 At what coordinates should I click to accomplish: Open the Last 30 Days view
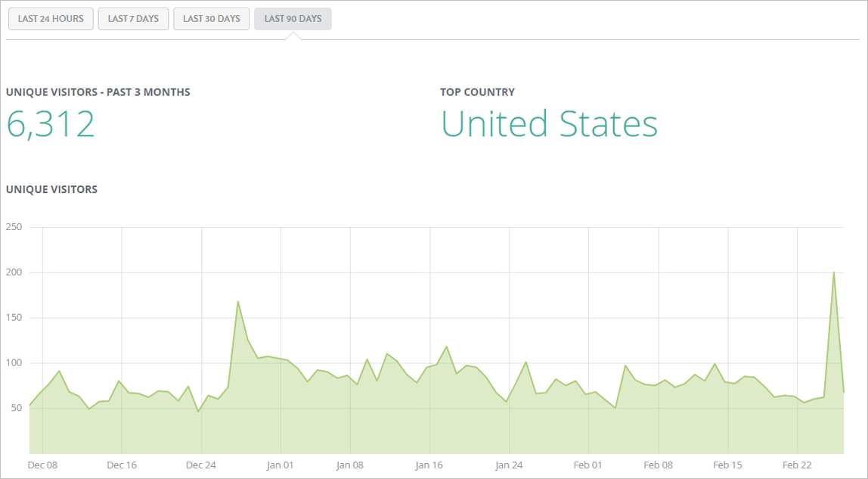point(211,19)
